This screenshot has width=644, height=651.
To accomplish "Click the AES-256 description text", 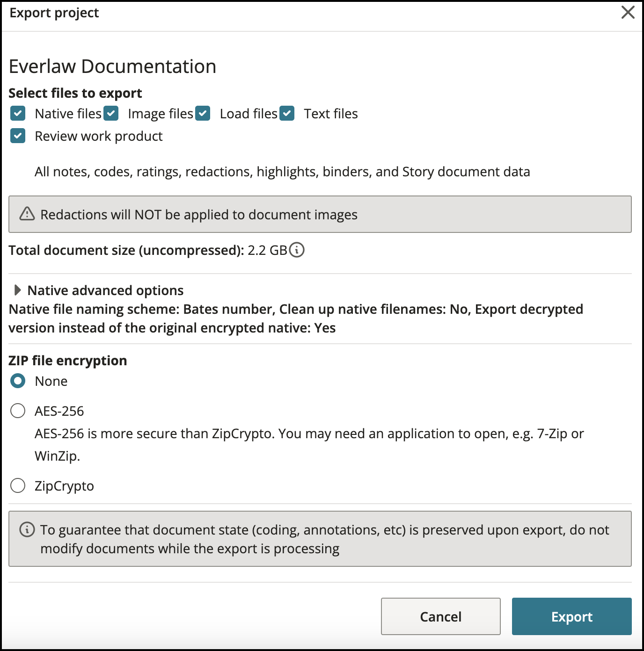I will click(x=309, y=445).
